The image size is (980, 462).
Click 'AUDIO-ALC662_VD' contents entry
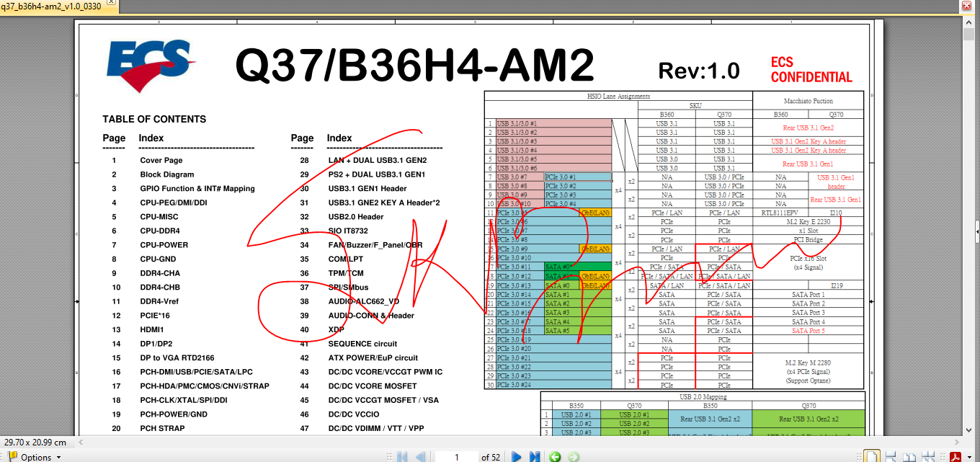pyautogui.click(x=364, y=301)
